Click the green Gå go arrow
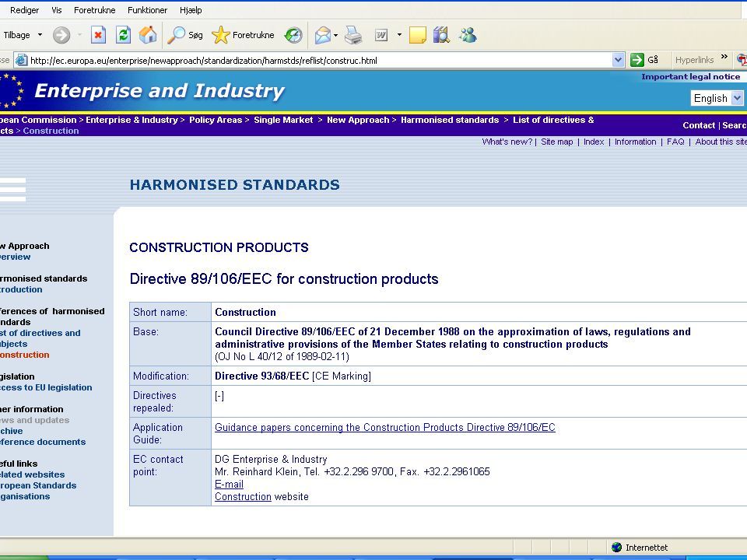The width and height of the screenshot is (747, 560). pos(637,60)
